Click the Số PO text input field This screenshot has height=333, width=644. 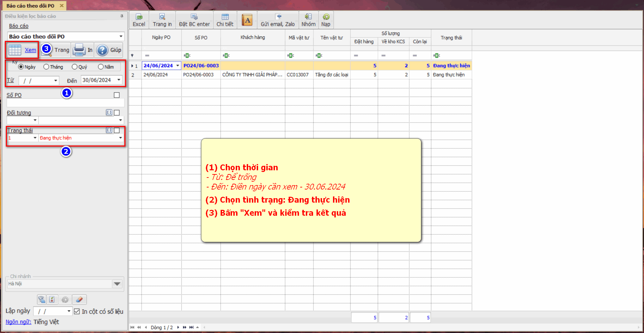65,103
